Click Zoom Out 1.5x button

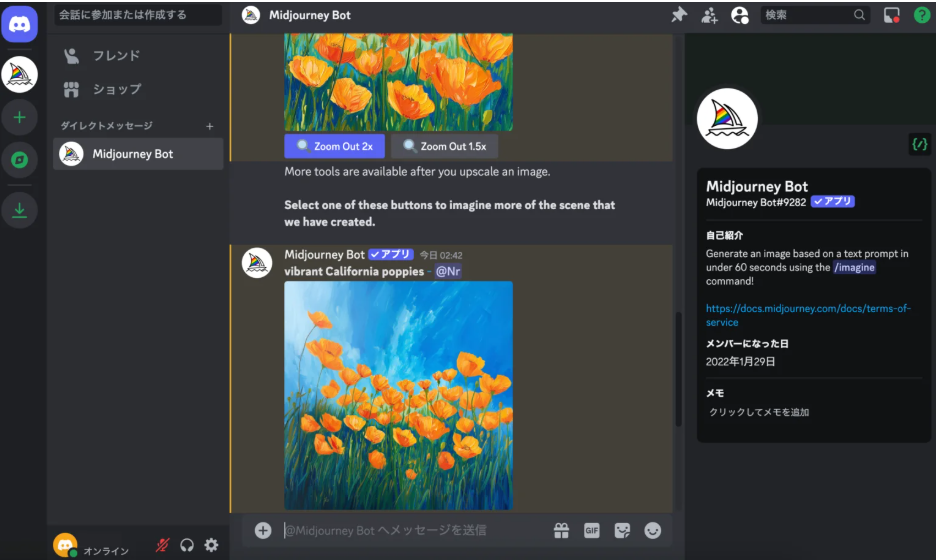click(445, 146)
